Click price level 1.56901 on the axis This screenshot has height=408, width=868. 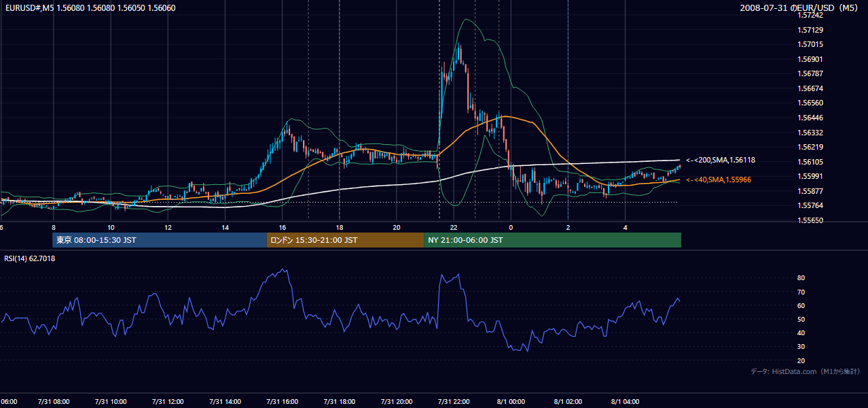pos(810,59)
